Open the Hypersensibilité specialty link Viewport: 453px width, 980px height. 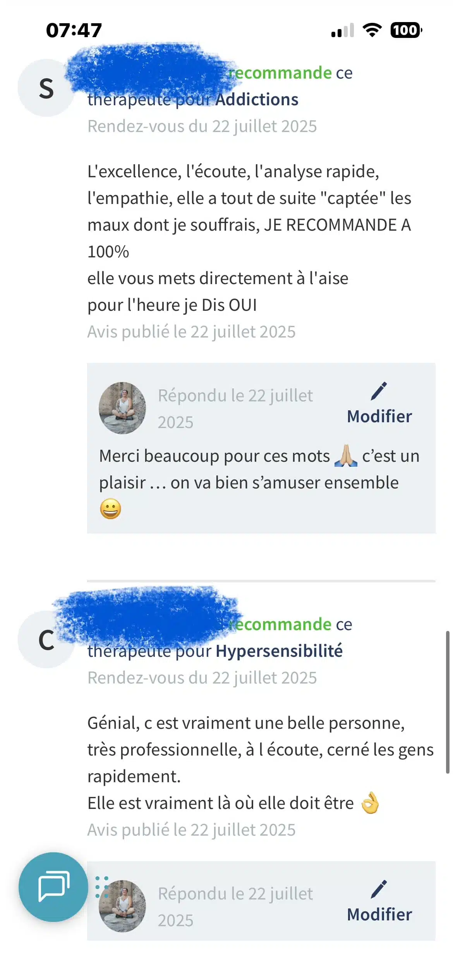click(x=279, y=651)
